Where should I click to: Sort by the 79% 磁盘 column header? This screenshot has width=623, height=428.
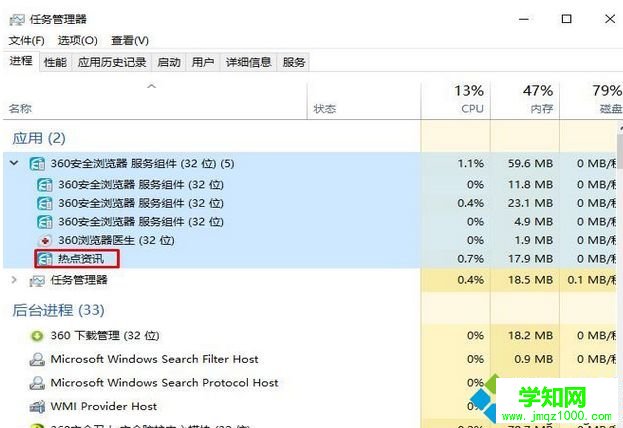[x=591, y=100]
